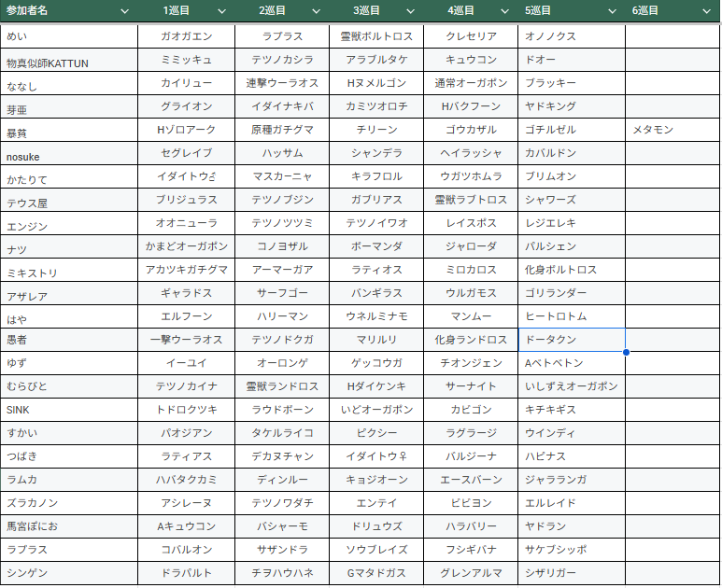Select the cell containing Hゾロアーク

pos(187,130)
